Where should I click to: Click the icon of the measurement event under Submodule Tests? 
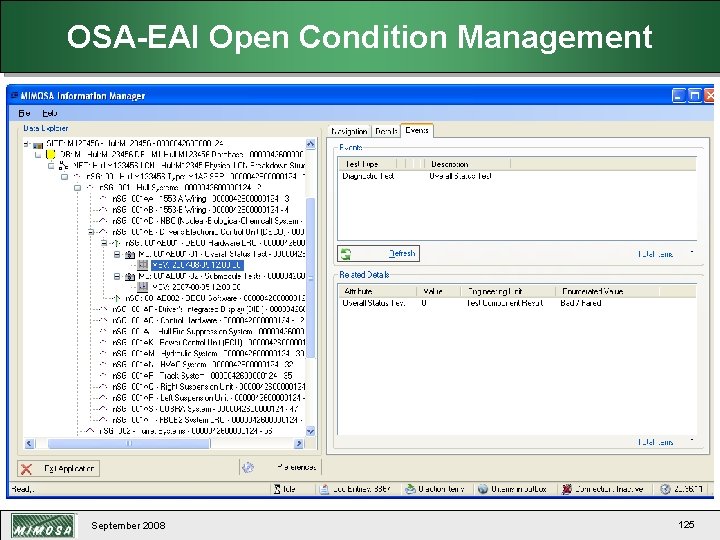pos(143,287)
